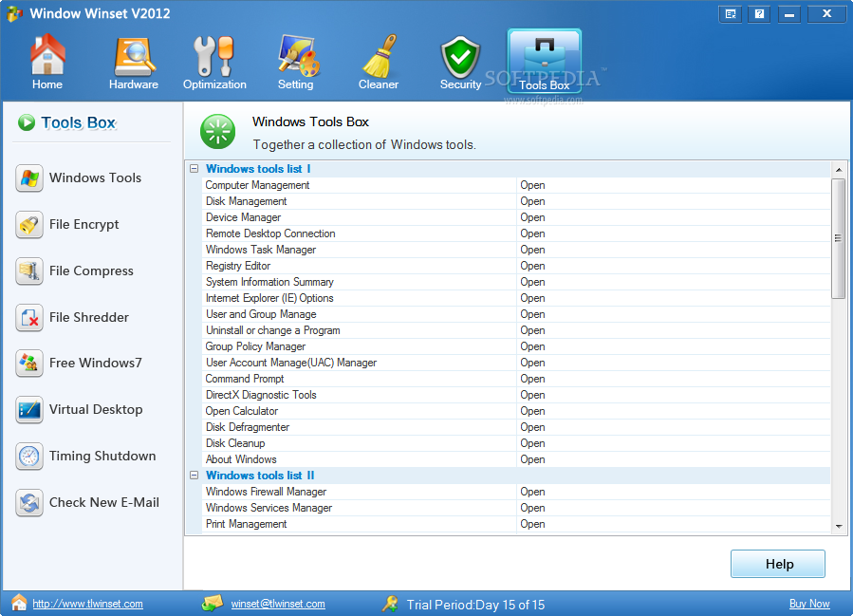Select the Windows Firewall Manager row

click(516, 492)
